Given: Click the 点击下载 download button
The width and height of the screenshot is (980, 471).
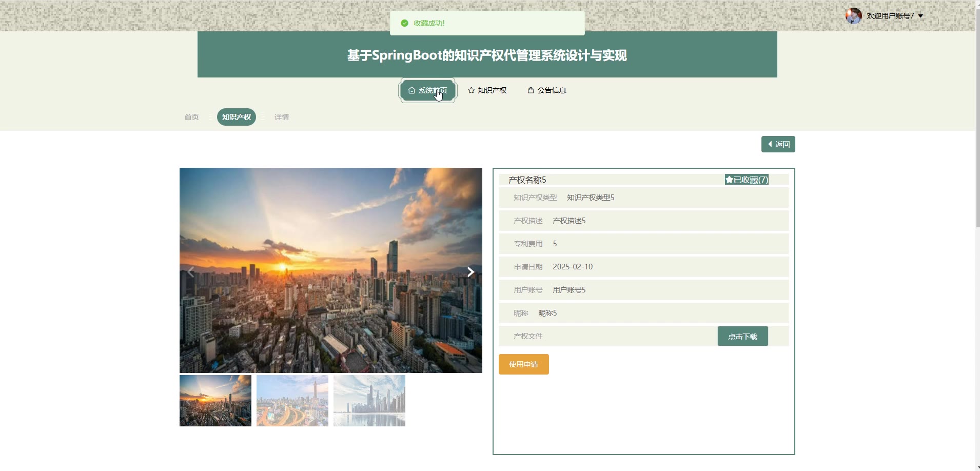Looking at the screenshot, I should pyautogui.click(x=743, y=336).
